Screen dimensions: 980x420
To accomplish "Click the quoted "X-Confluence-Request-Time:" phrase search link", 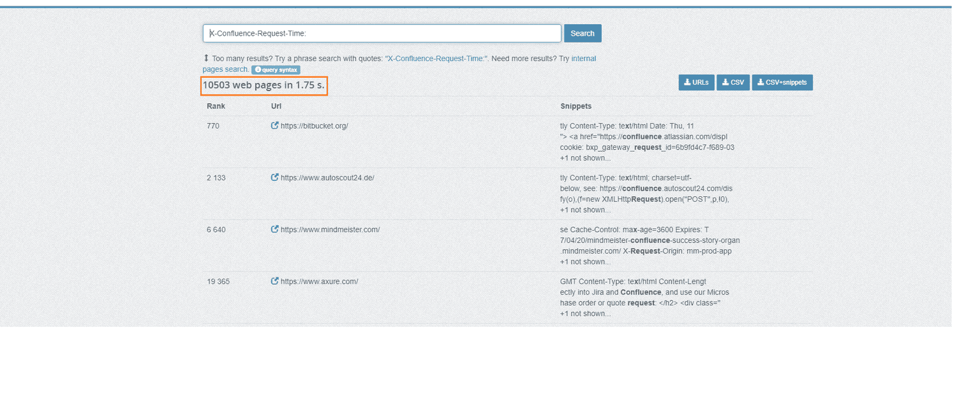I will coord(436,59).
